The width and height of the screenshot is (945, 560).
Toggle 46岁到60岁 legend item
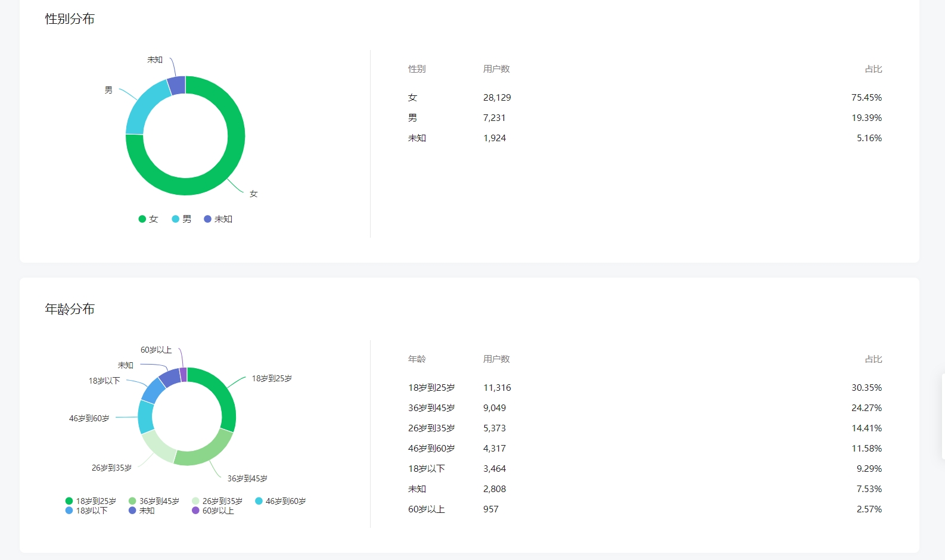coord(280,501)
